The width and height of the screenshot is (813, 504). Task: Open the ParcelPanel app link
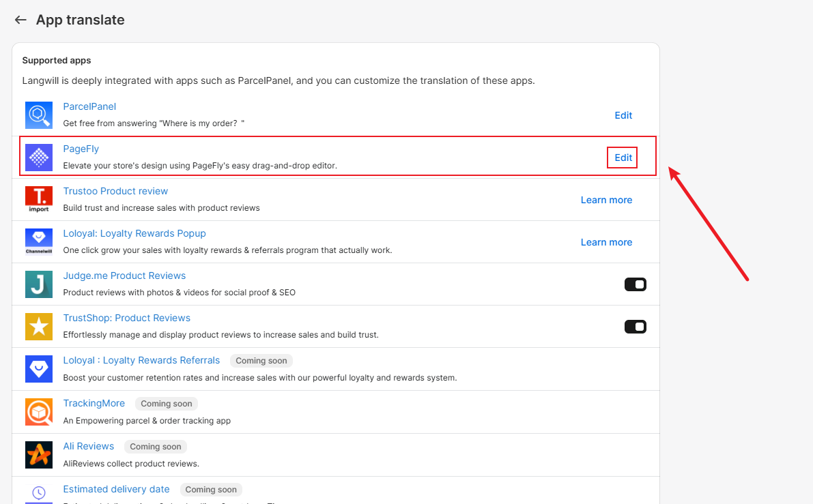89,106
